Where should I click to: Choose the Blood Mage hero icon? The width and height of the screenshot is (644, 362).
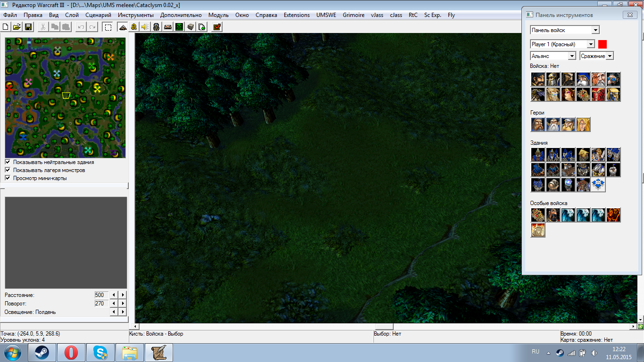583,124
